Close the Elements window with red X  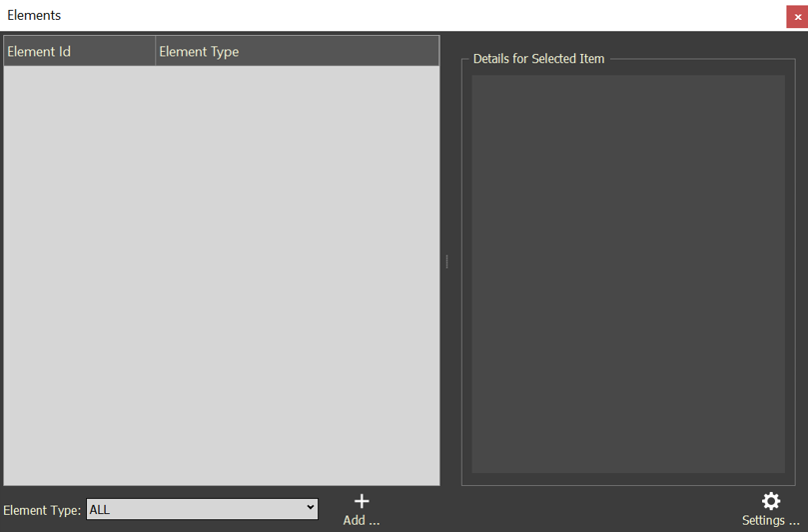797,17
